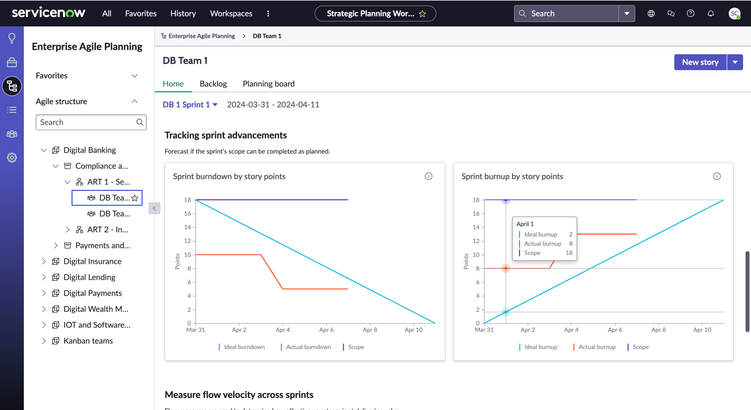751x410 pixels.
Task: Expand the Digital Lending node
Action: click(x=44, y=277)
